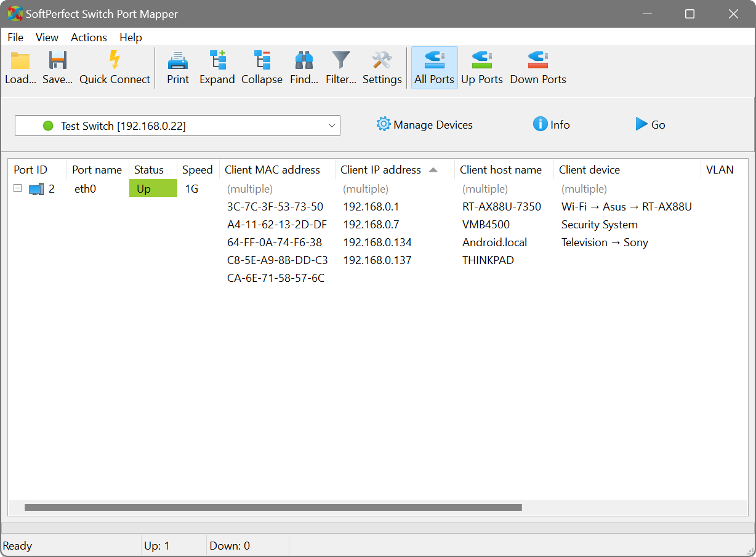Viewport: 756px width, 557px height.
Task: Open the View menu
Action: click(47, 38)
